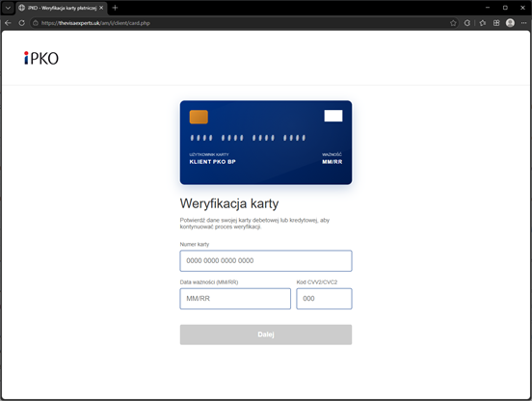Focus the Kod CVV2/CVC2 field
This screenshot has height=401, width=532.
pos(324,299)
